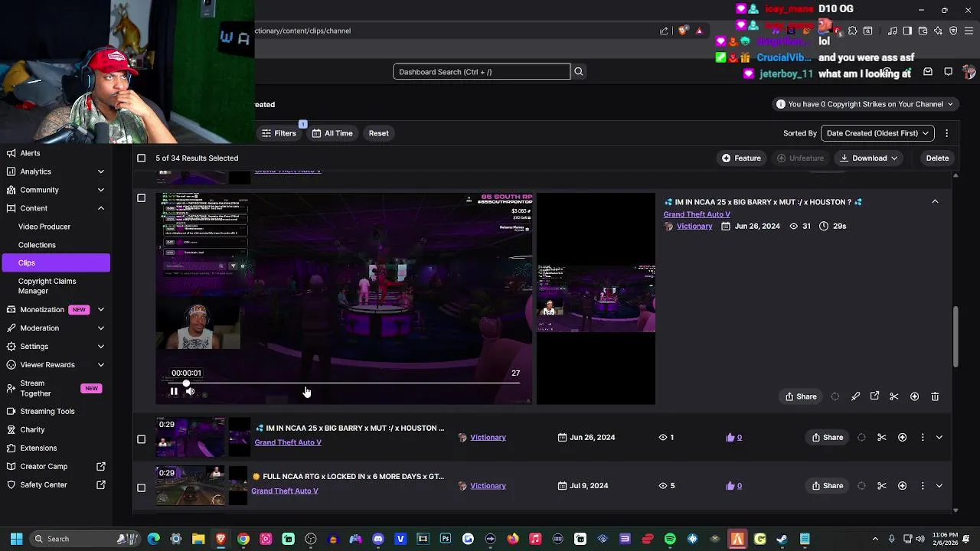Open Safety Center external link

(55, 484)
